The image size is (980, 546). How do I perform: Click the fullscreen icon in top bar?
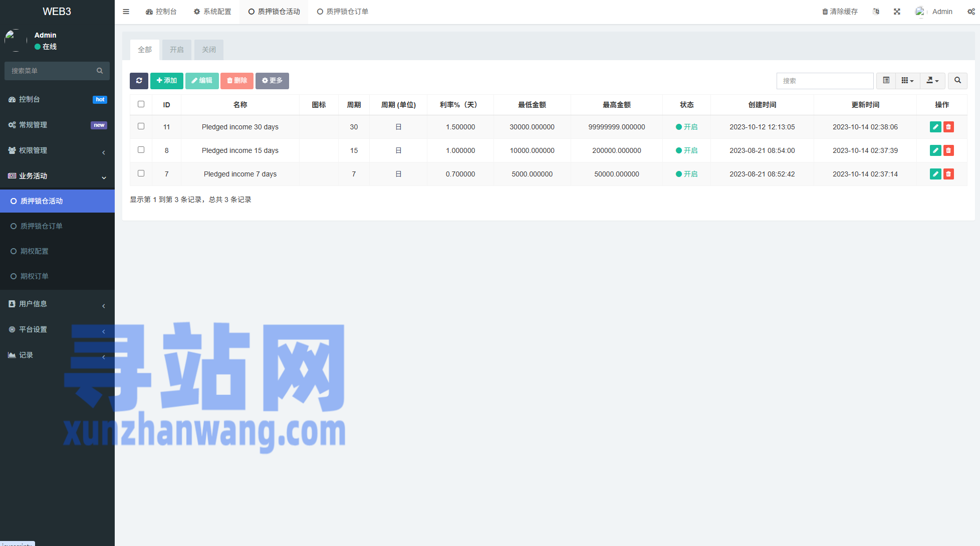(897, 12)
